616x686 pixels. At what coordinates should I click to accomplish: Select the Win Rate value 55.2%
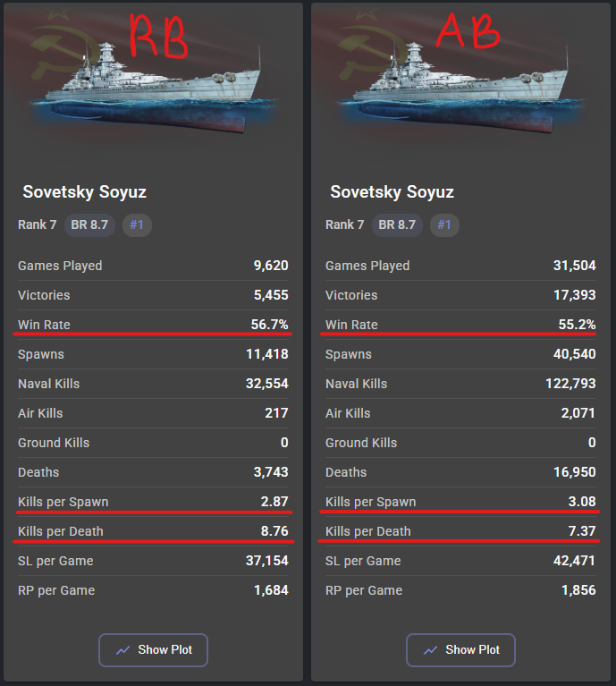pyautogui.click(x=577, y=325)
